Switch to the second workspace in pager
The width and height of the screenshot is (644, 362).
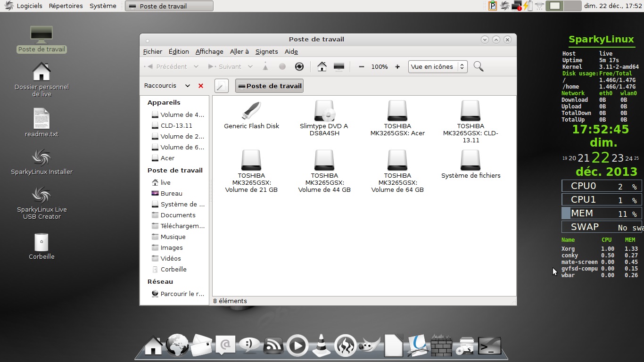click(572, 6)
